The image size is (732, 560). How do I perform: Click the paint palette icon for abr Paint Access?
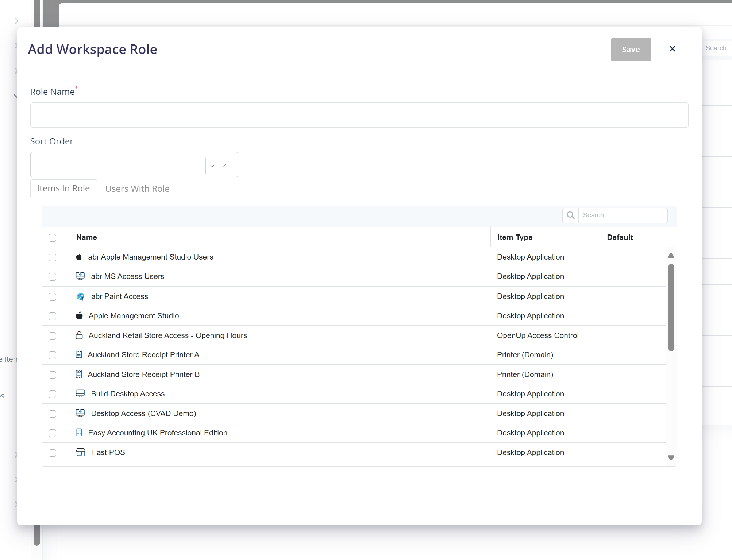(x=80, y=297)
